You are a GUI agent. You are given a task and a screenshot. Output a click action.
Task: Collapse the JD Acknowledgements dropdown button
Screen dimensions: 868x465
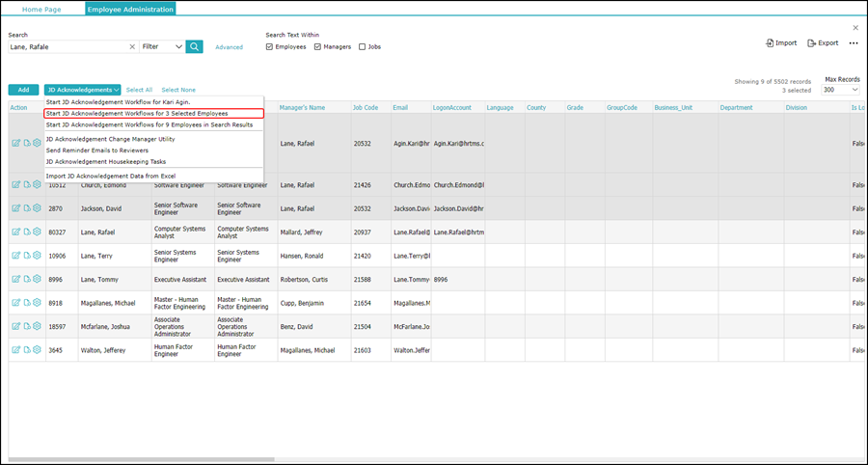pyautogui.click(x=83, y=90)
